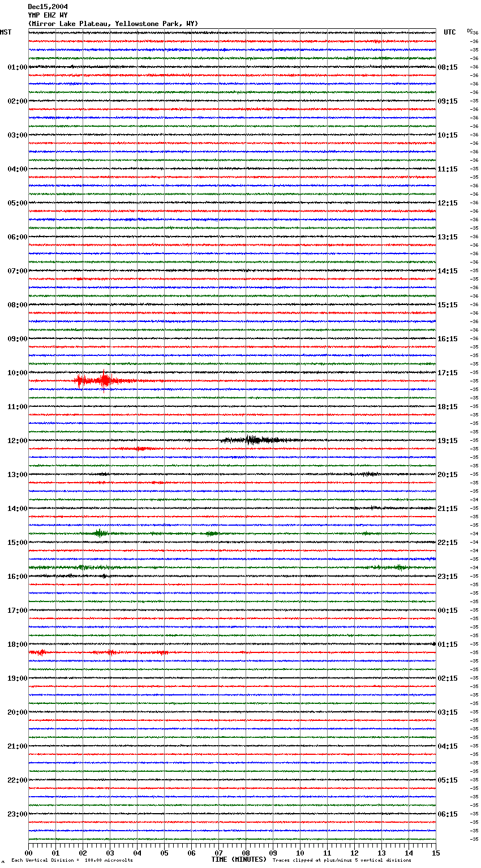Viewport: 481px width, 868px height.
Task: Select the 06:00 MST time label
Action: [17, 237]
